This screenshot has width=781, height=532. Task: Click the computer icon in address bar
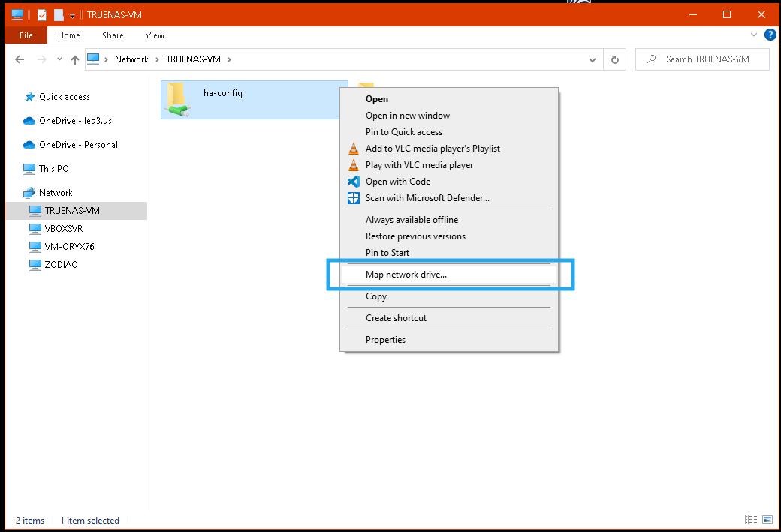coord(93,59)
